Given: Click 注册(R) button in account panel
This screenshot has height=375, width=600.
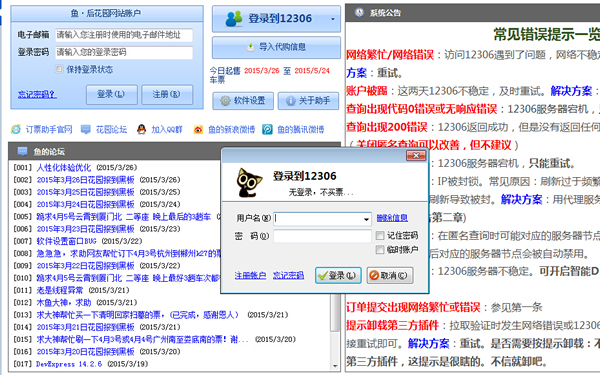Looking at the screenshot, I should tap(167, 95).
